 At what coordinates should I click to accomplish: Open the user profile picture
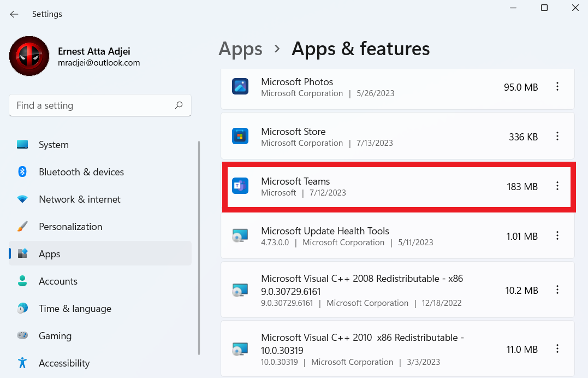(29, 56)
